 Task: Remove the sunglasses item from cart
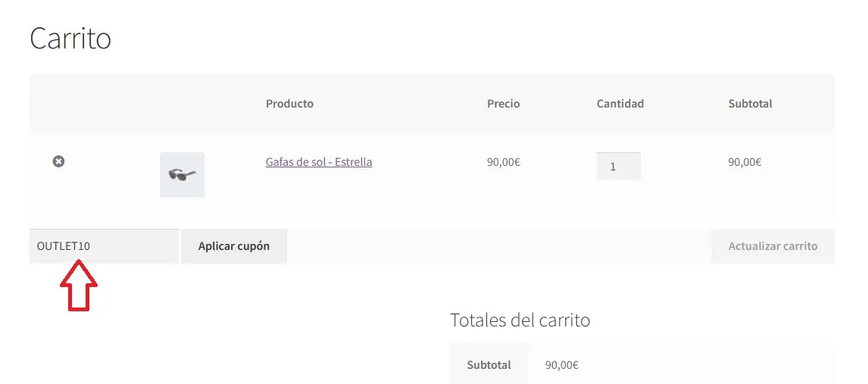(58, 161)
